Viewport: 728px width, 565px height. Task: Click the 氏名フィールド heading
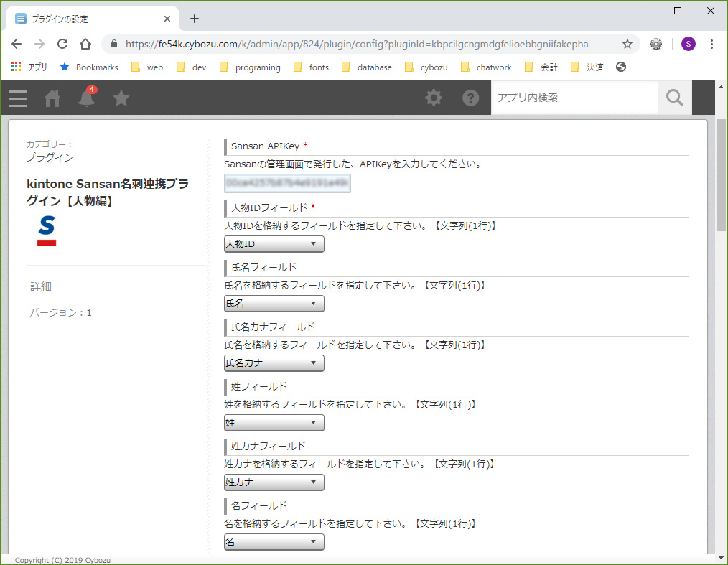(263, 267)
